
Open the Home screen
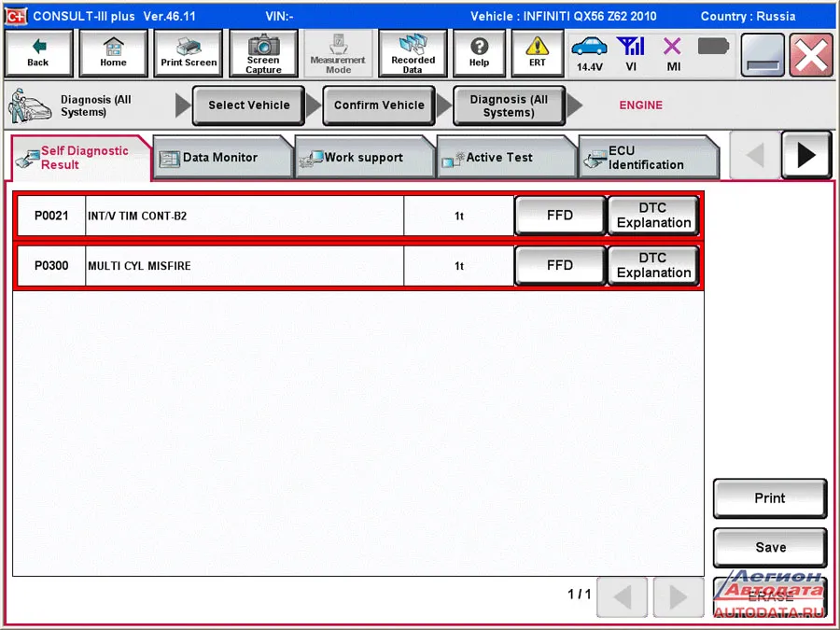tap(113, 53)
